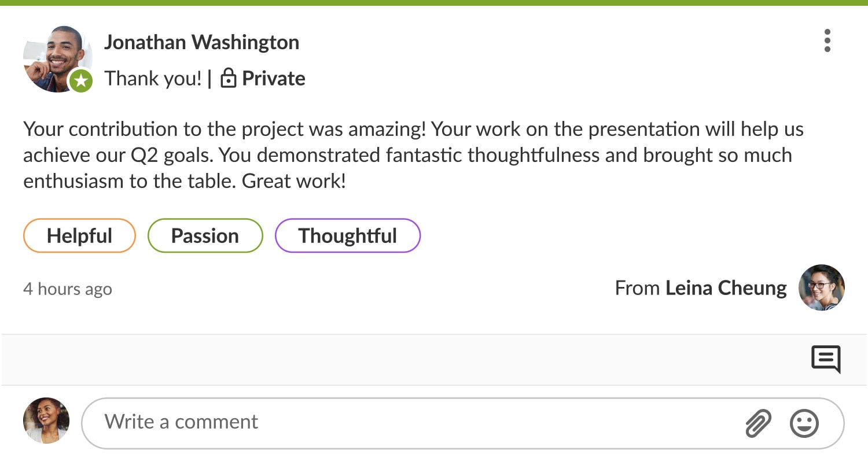Attach a file using the paperclip icon
The image size is (868, 461).
click(x=758, y=423)
